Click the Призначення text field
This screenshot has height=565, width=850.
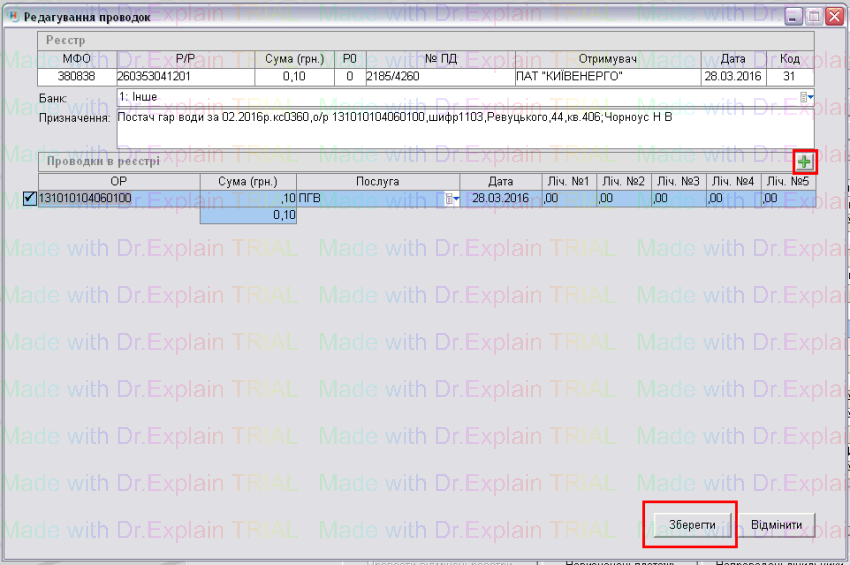coord(460,128)
